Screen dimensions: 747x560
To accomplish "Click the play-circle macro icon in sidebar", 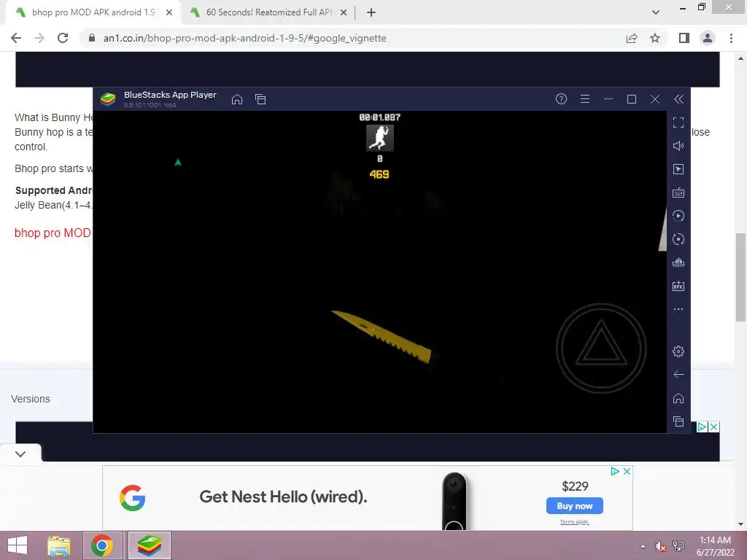I will [x=678, y=216].
